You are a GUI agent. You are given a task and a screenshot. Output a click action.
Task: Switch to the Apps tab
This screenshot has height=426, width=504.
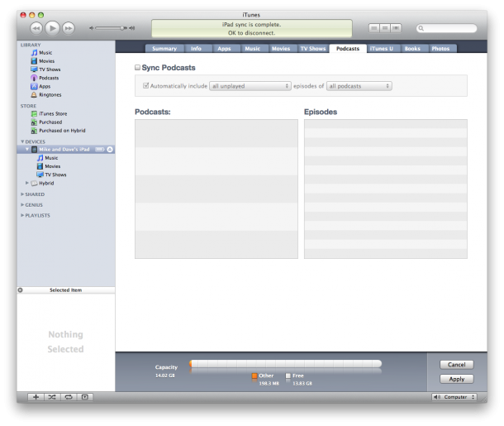[224, 48]
